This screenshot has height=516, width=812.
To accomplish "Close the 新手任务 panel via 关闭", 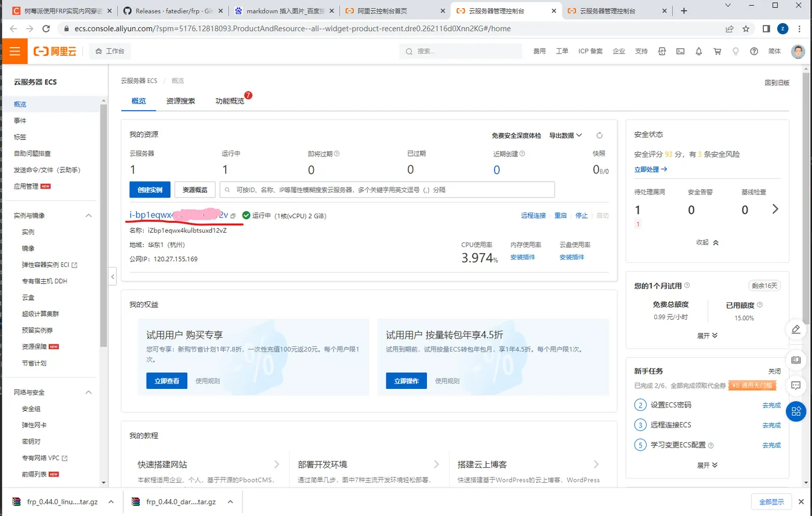I will coord(774,371).
